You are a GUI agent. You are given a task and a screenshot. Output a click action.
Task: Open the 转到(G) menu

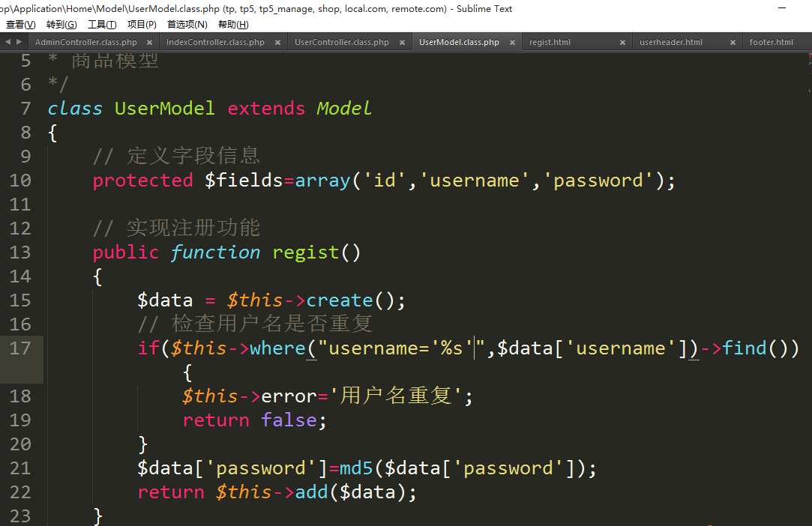click(61, 25)
